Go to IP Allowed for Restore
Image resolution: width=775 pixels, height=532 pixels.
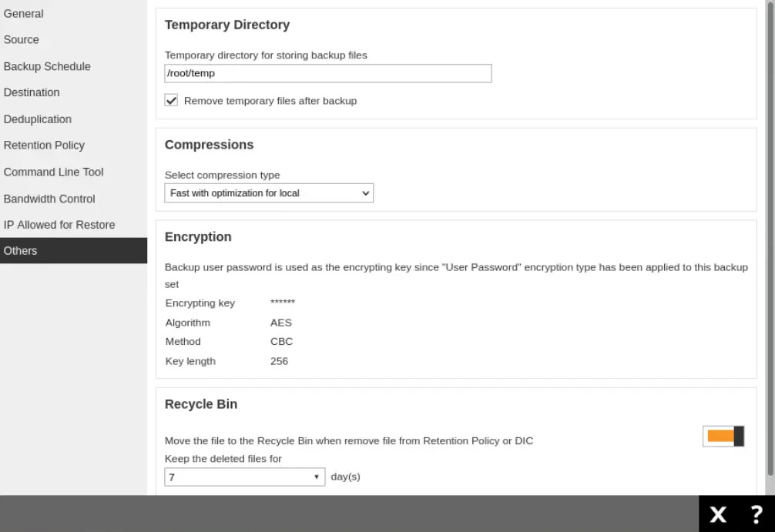(59, 225)
